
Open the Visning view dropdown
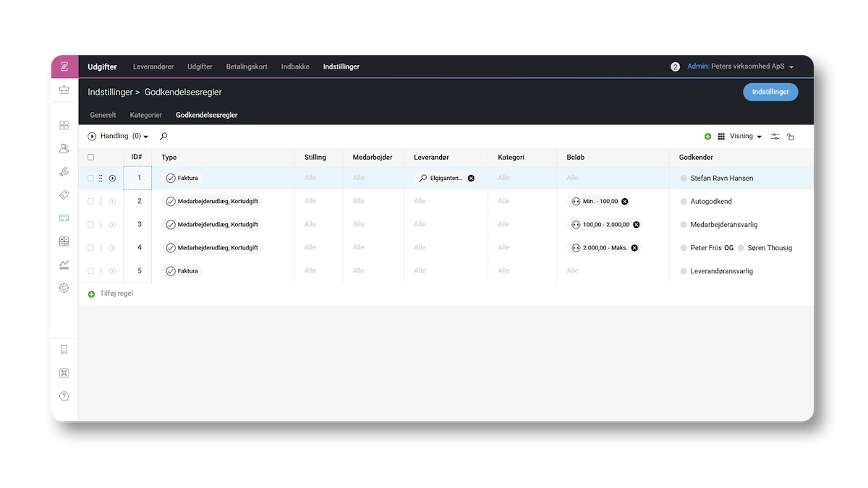[746, 137]
